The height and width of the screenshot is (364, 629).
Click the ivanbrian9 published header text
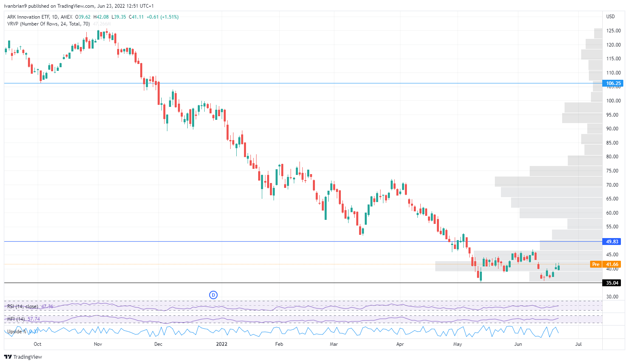point(79,6)
